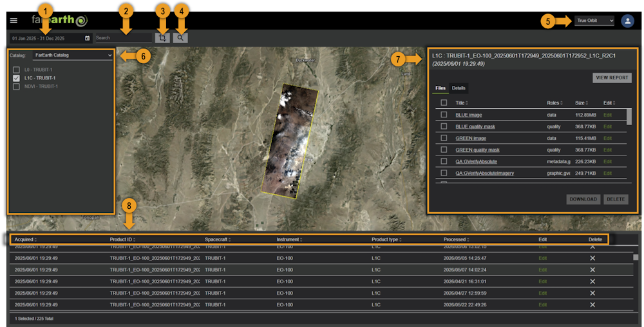This screenshot has width=644, height=327.
Task: Sort the product table by Instrument
Action: pyautogui.click(x=289, y=239)
